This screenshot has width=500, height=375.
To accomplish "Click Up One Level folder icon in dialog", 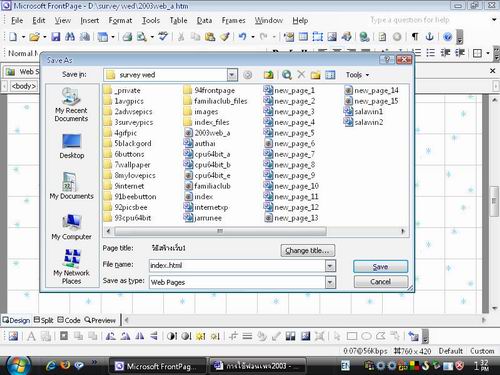I will [268, 75].
